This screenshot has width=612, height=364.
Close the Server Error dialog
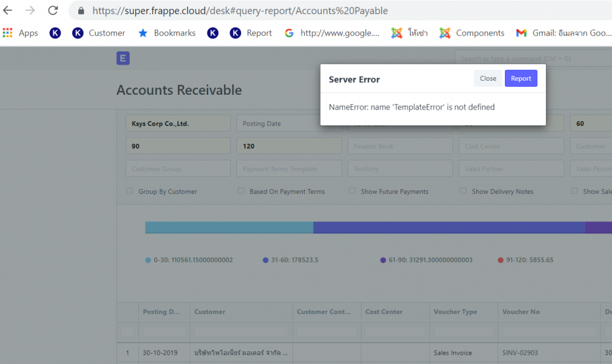[488, 78]
